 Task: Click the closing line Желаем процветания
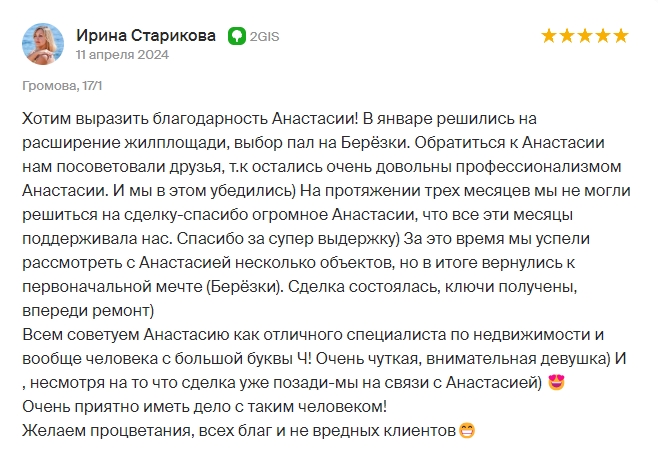pos(240,431)
